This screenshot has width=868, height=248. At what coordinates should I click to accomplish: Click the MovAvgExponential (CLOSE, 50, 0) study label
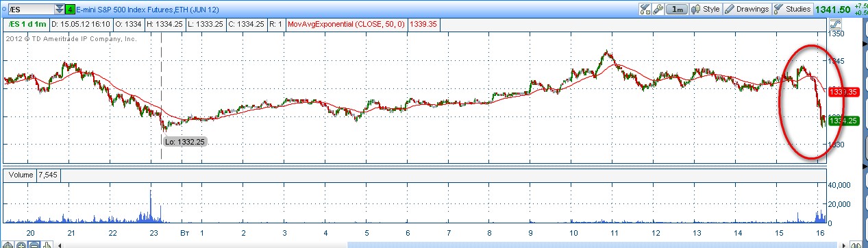click(x=347, y=24)
